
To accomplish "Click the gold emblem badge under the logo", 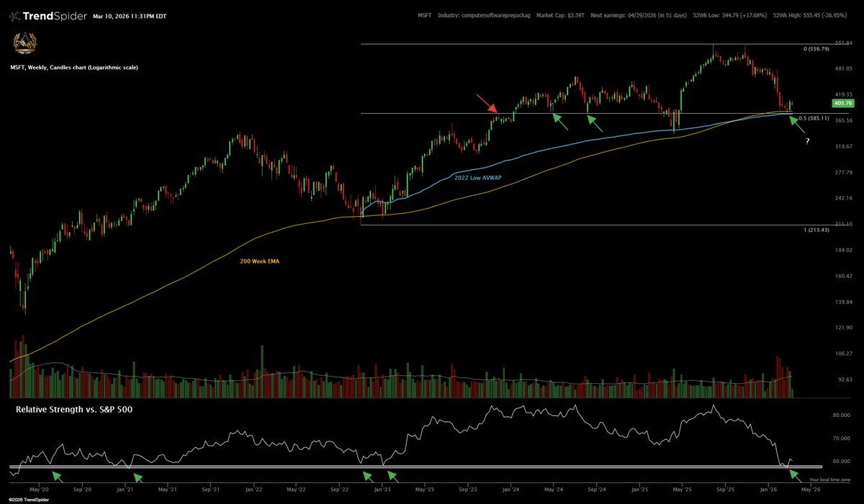I will [x=25, y=45].
